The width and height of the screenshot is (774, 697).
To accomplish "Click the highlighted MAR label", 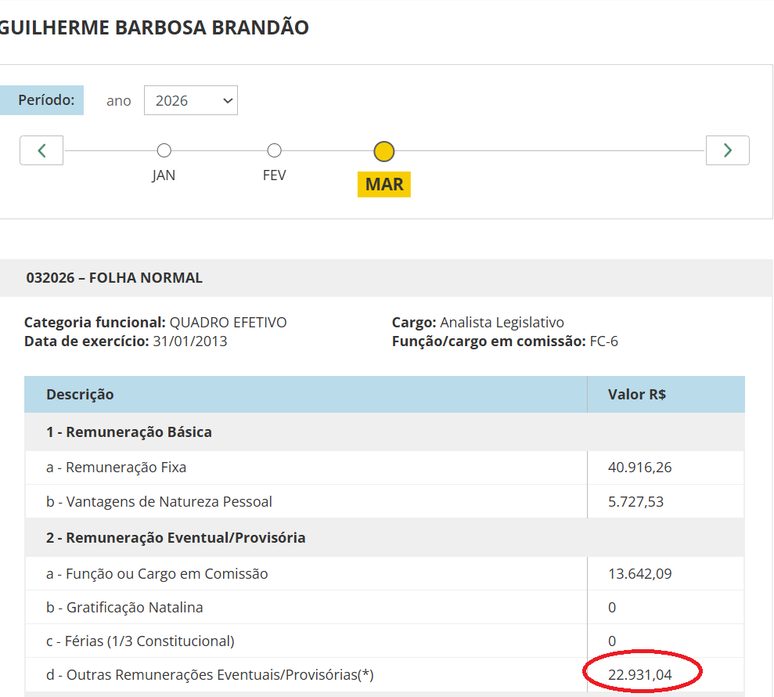I will (x=384, y=184).
